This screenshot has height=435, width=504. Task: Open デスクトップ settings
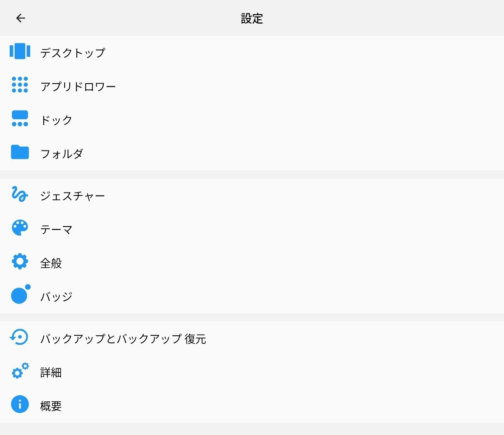[73, 53]
